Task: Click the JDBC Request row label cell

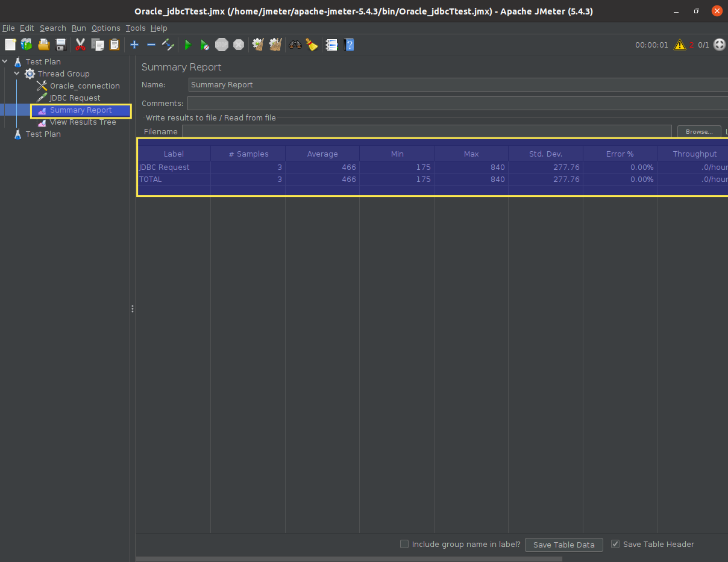Action: (174, 167)
